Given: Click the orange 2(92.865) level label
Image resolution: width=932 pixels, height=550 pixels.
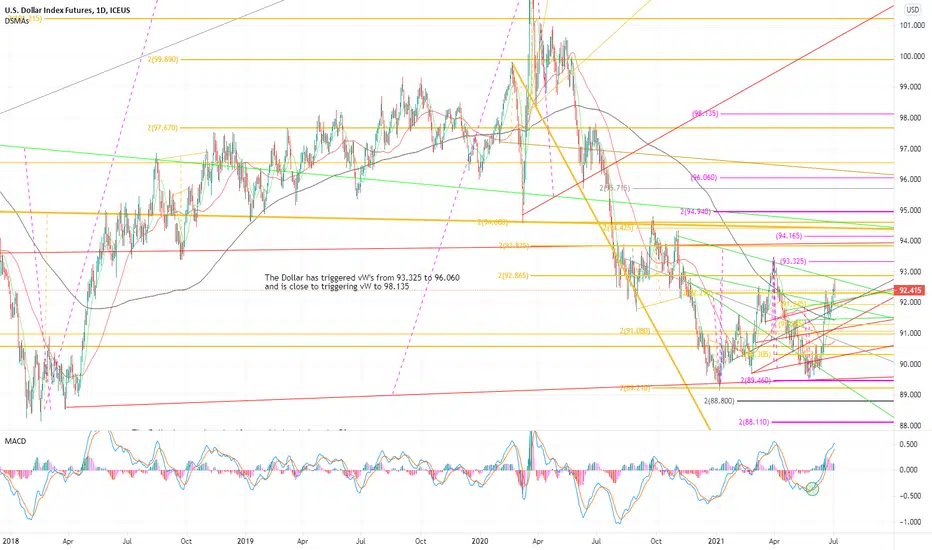Looking at the screenshot, I should coord(513,275).
